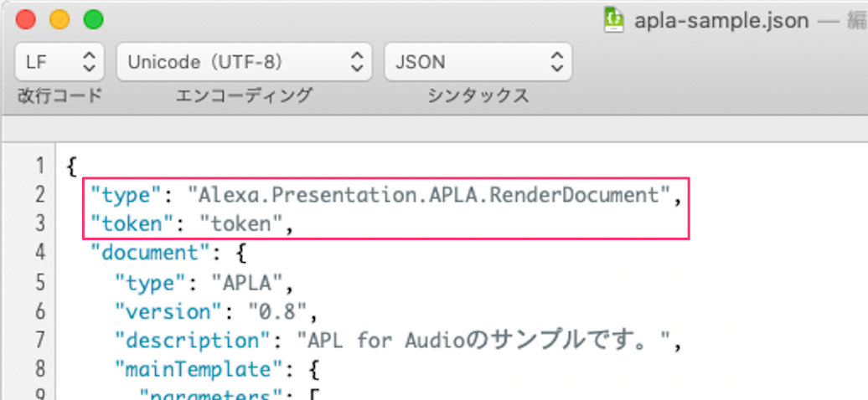Viewport: 868px width, 400px height.
Task: Open the Unicode (UTF-8) encoding dropdown
Action: (x=245, y=62)
